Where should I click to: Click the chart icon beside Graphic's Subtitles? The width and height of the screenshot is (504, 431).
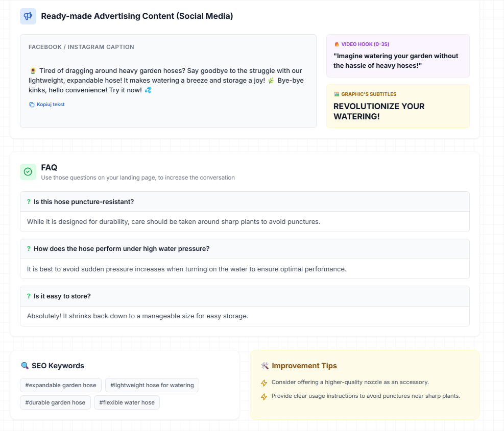337,94
